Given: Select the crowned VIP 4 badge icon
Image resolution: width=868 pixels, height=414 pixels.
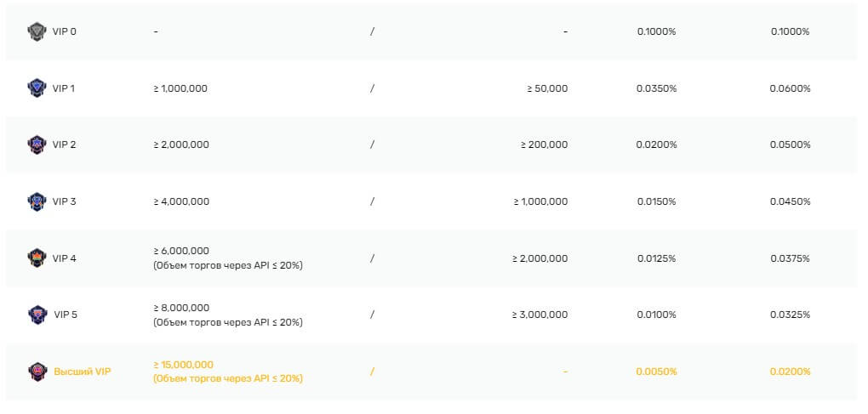Looking at the screenshot, I should click(x=36, y=258).
